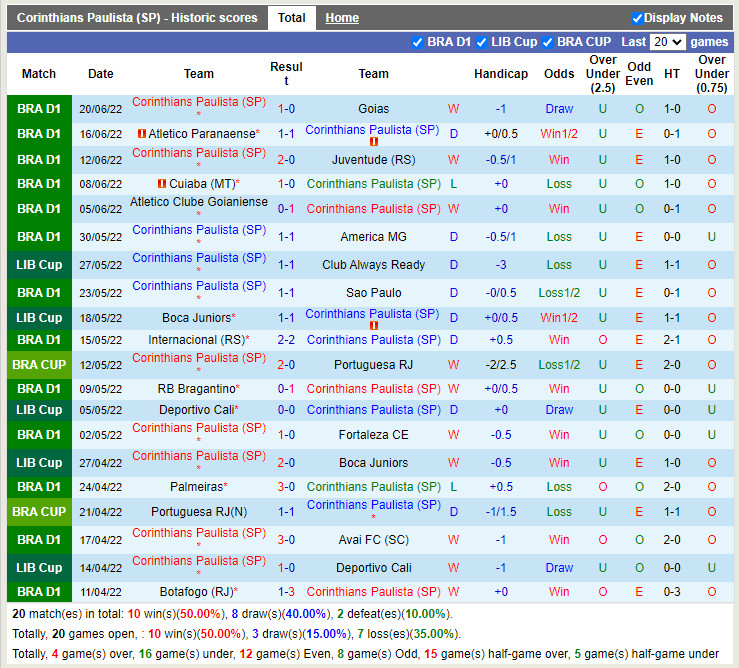The height and width of the screenshot is (668, 739).
Task: Click the Sao Paulo team name
Action: click(x=373, y=293)
